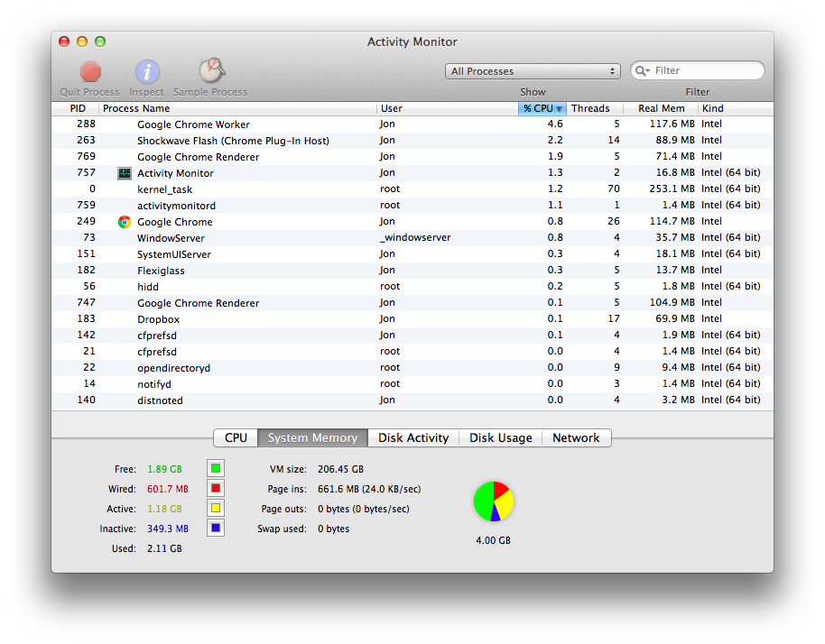
Task: Select the notifyd process row
Action: point(412,383)
